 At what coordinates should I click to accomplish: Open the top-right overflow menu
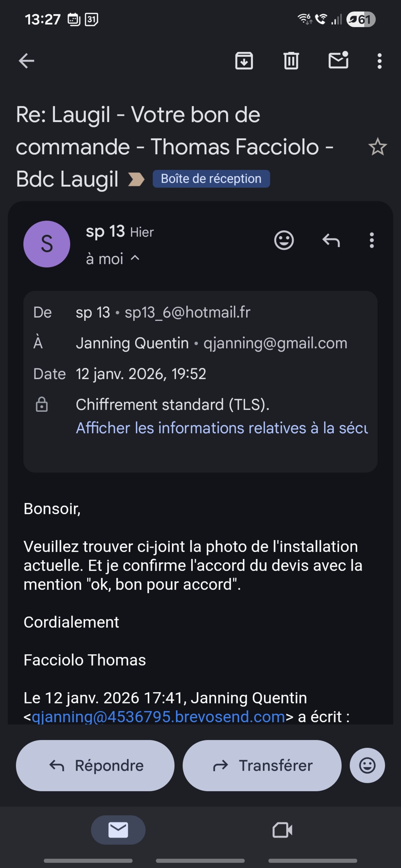tap(379, 61)
